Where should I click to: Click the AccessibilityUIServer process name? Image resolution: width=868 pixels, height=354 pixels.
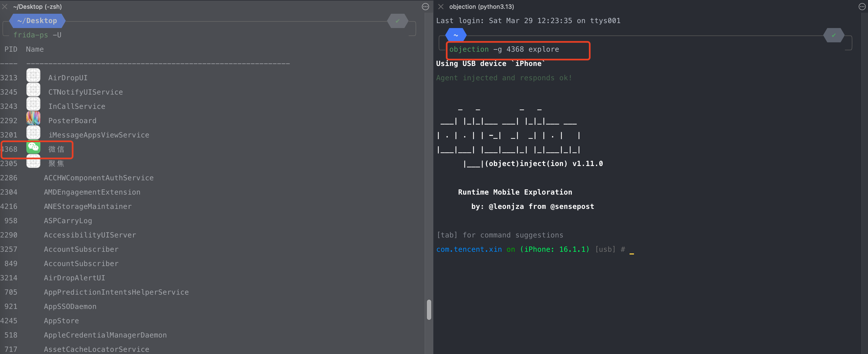click(x=90, y=235)
